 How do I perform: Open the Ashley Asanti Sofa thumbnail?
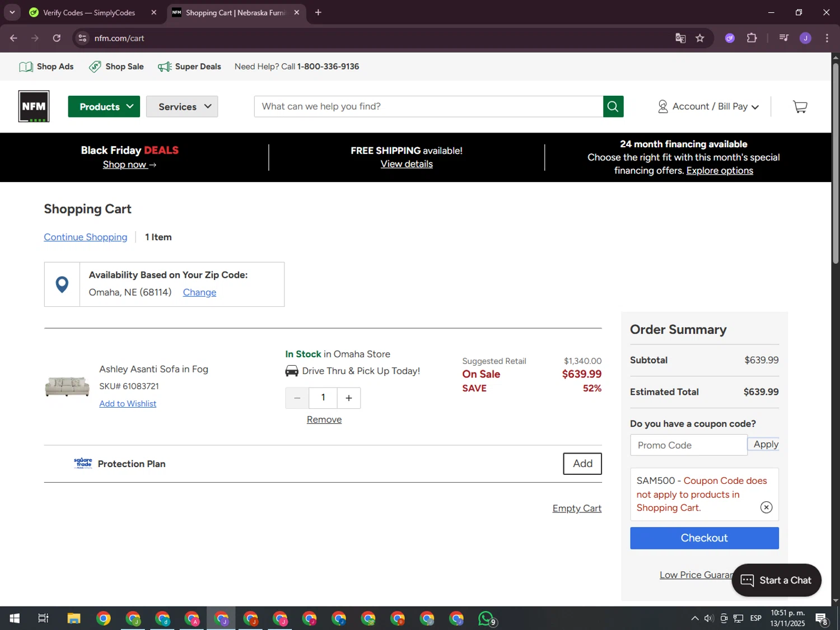click(x=67, y=386)
